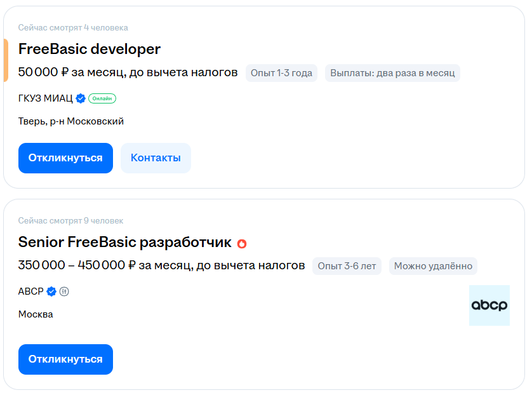532x395 pixels.
Task: Click text Сейчас смотрят 4 человека
Action: (73, 28)
